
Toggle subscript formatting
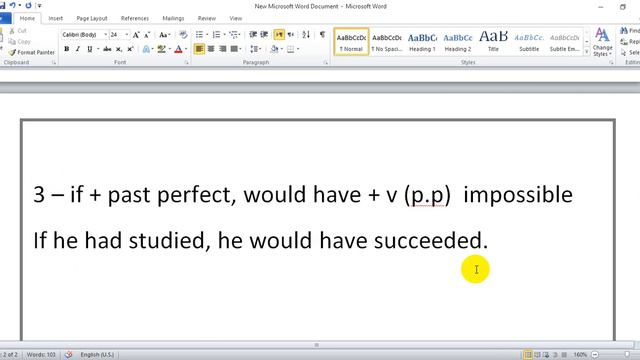click(119, 49)
